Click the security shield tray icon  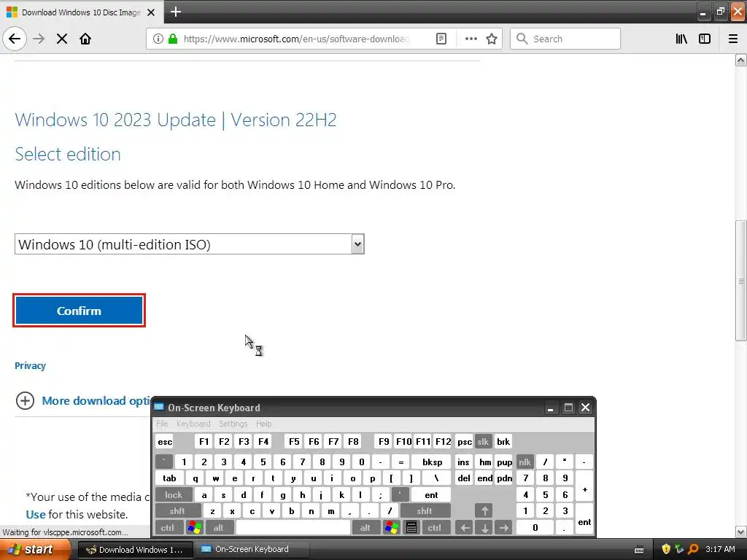tap(666, 550)
